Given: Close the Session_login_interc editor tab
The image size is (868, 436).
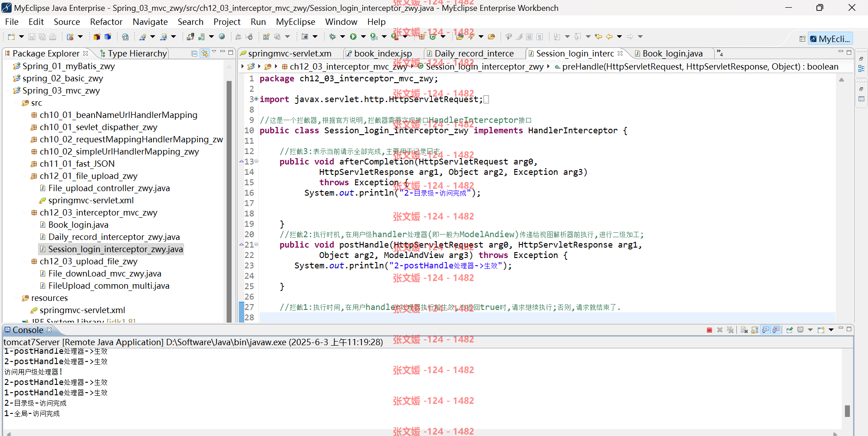Looking at the screenshot, I should coord(620,53).
